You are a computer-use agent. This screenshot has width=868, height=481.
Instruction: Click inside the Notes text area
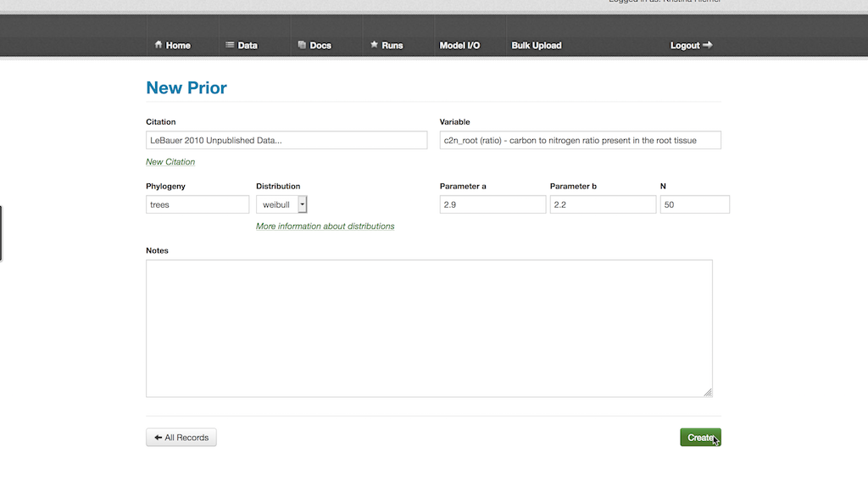pos(429,327)
